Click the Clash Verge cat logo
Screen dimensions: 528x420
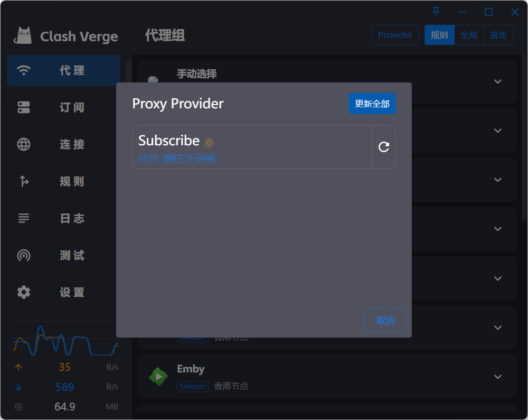pos(23,36)
